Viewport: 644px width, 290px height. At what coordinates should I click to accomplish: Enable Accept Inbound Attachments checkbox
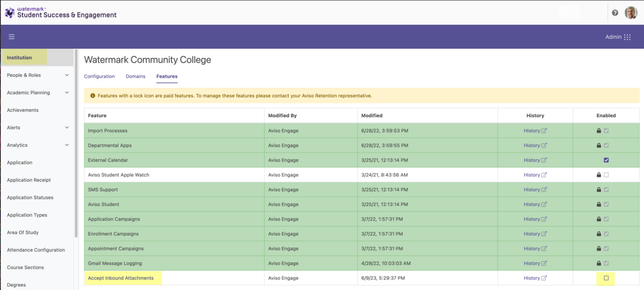[606, 278]
